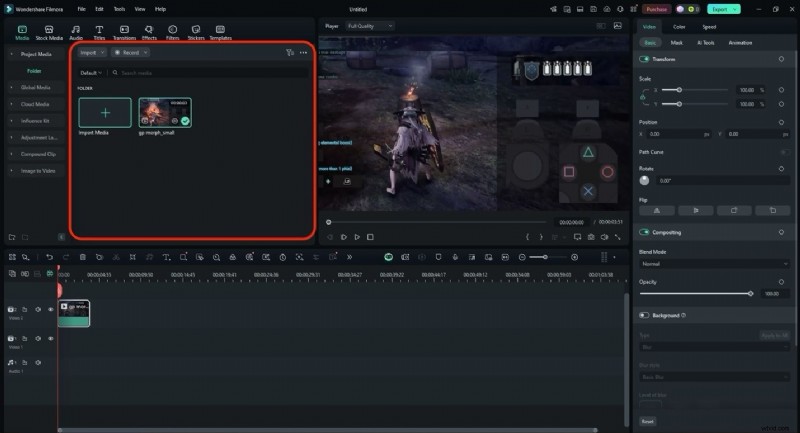The width and height of the screenshot is (800, 433).
Task: Hide the Video 2 track with eye icon
Action: [x=51, y=310]
